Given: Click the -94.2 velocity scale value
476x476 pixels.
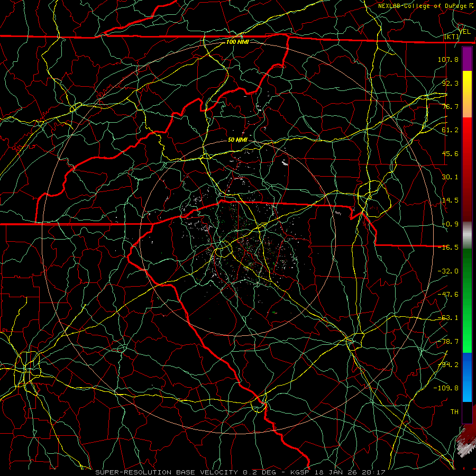Looking at the screenshot, I should point(448,365).
